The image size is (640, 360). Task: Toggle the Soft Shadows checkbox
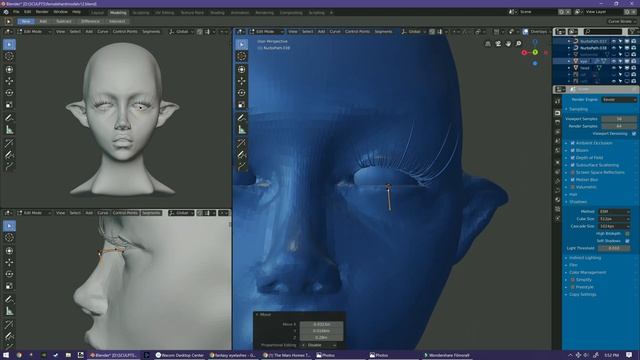627,241
